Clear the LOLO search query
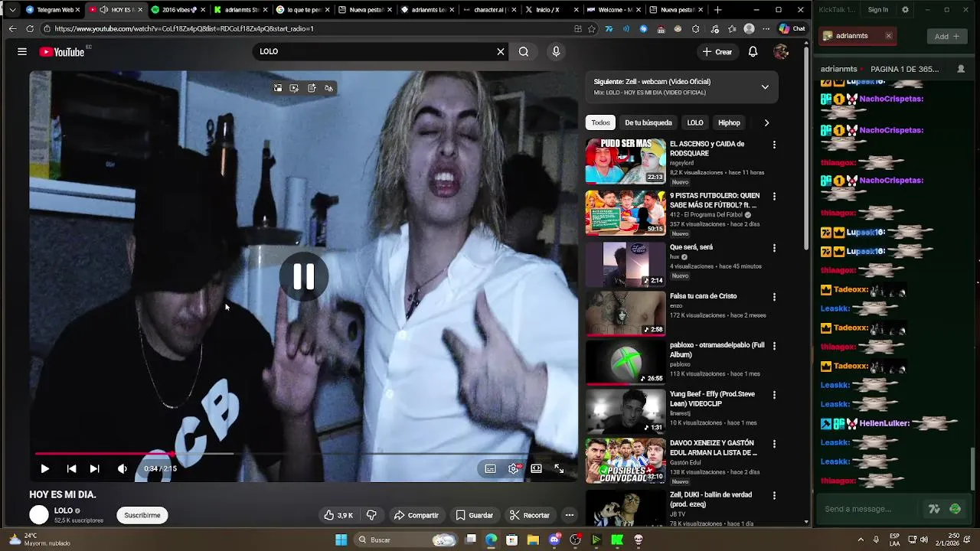The image size is (980, 551). tap(501, 51)
